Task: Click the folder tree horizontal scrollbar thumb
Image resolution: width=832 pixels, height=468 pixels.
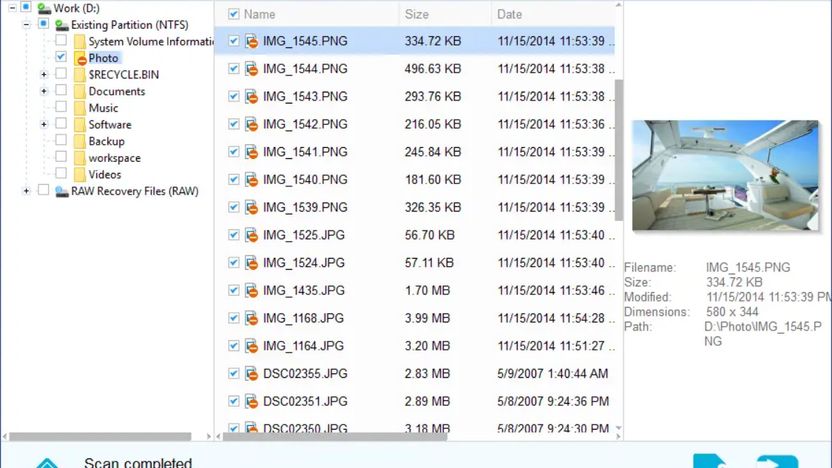Action: (x=100, y=437)
